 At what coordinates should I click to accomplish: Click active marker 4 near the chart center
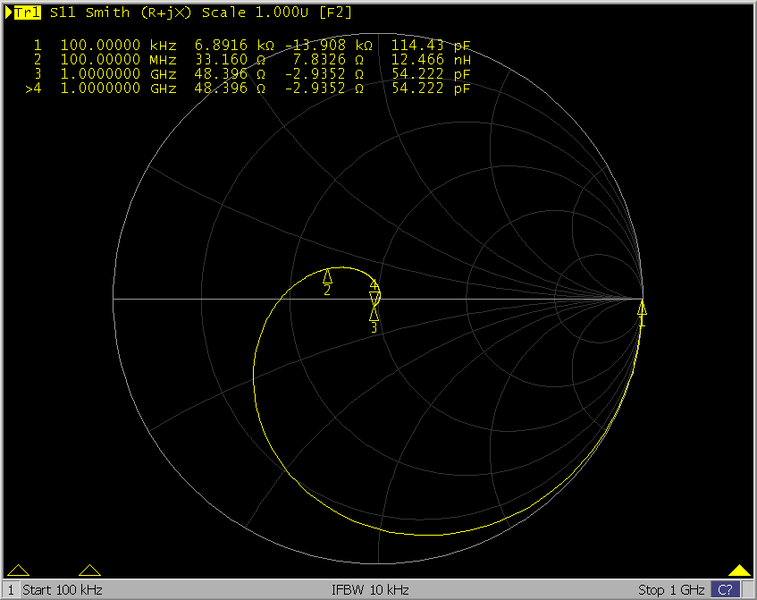375,298
